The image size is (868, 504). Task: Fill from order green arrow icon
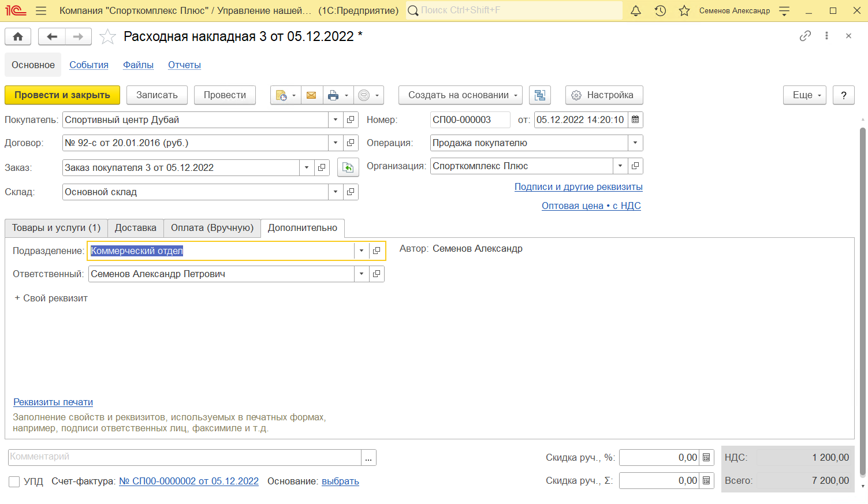click(x=348, y=167)
